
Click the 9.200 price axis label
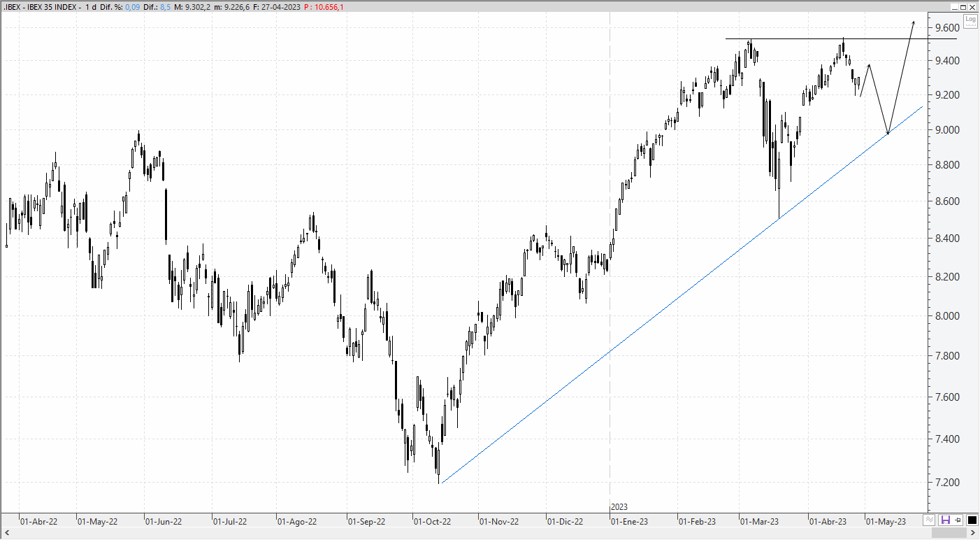[947, 94]
